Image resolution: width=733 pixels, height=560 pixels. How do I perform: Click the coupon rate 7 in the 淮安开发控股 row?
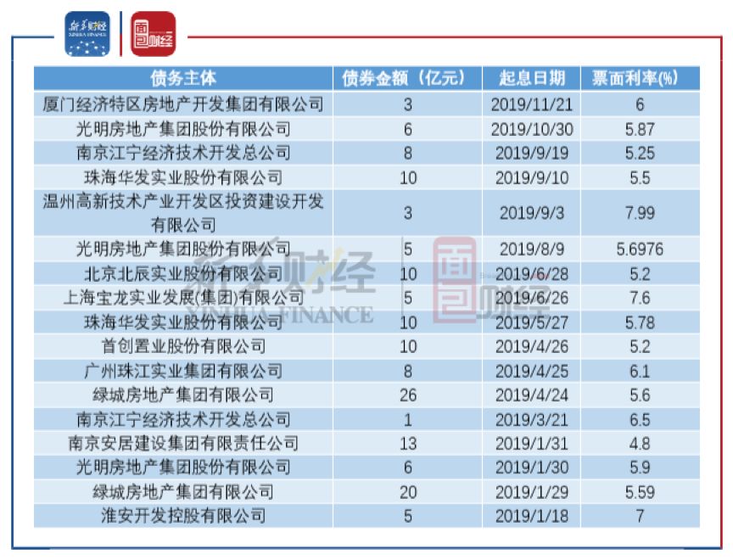(640, 516)
